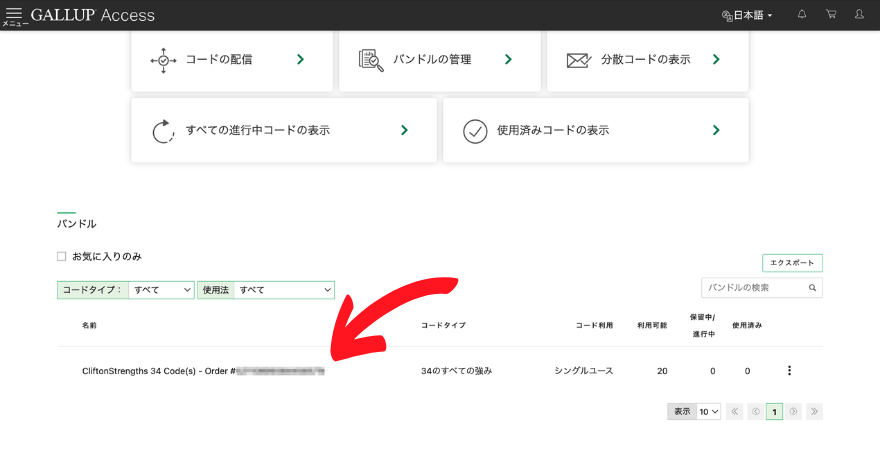
Task: Sort by the コード利用 column header
Action: pyautogui.click(x=594, y=325)
